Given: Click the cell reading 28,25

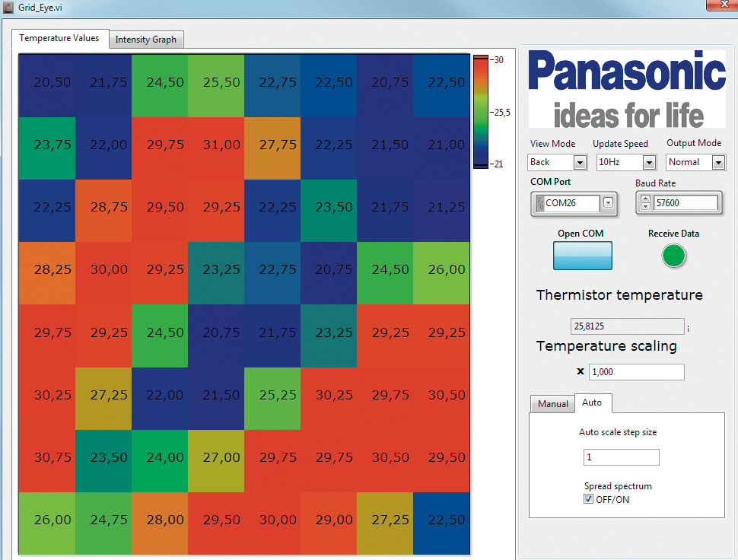Looking at the screenshot, I should [47, 273].
